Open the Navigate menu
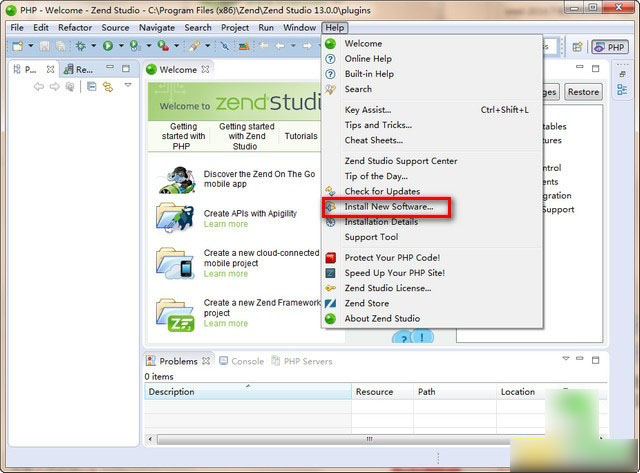 pos(157,28)
